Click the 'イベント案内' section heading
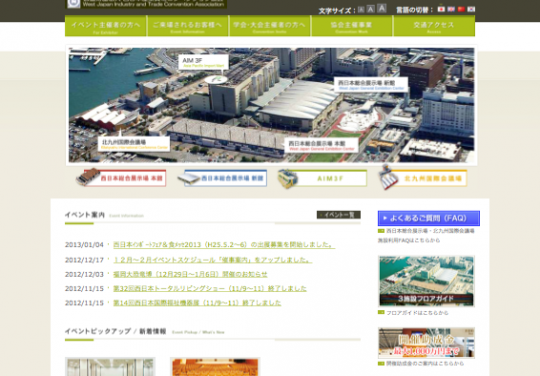Screen dimensions: 540x376 click(x=85, y=215)
